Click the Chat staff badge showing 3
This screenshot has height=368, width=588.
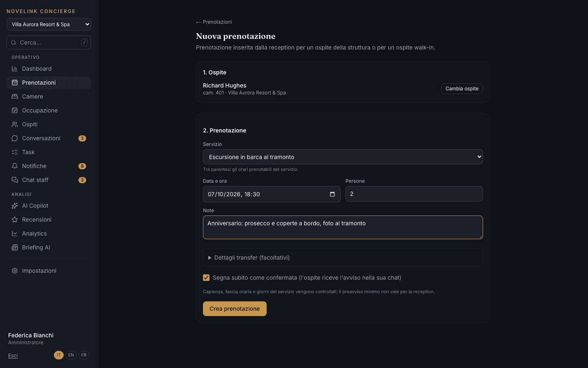[82, 180]
